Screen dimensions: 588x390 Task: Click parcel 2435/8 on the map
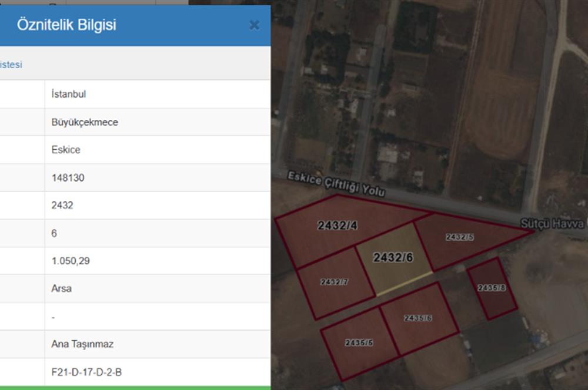(492, 288)
